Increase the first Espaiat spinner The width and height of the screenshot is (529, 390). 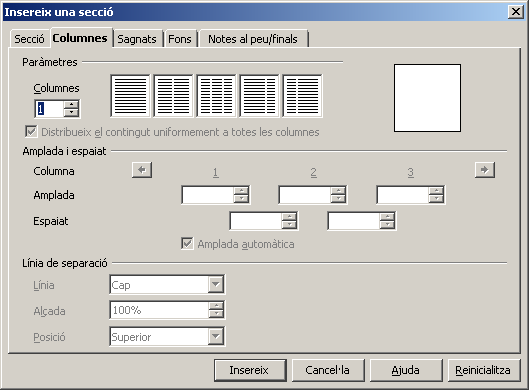pos(289,217)
